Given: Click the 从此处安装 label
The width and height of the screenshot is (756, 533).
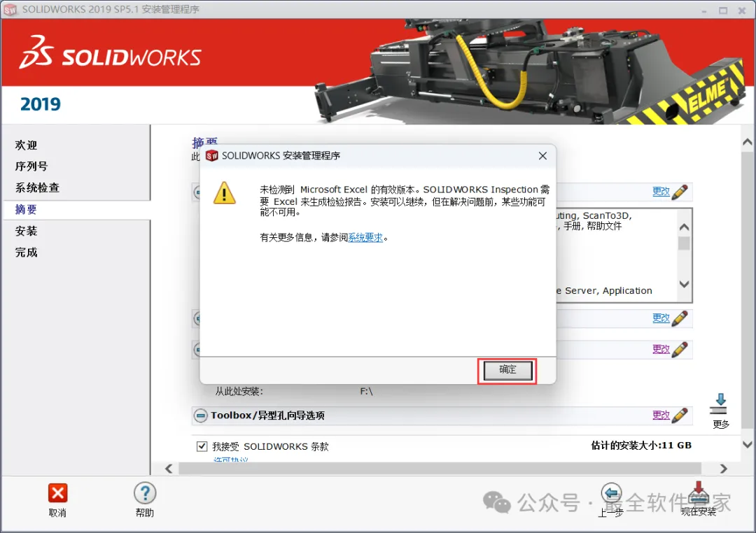Looking at the screenshot, I should coord(239,391).
